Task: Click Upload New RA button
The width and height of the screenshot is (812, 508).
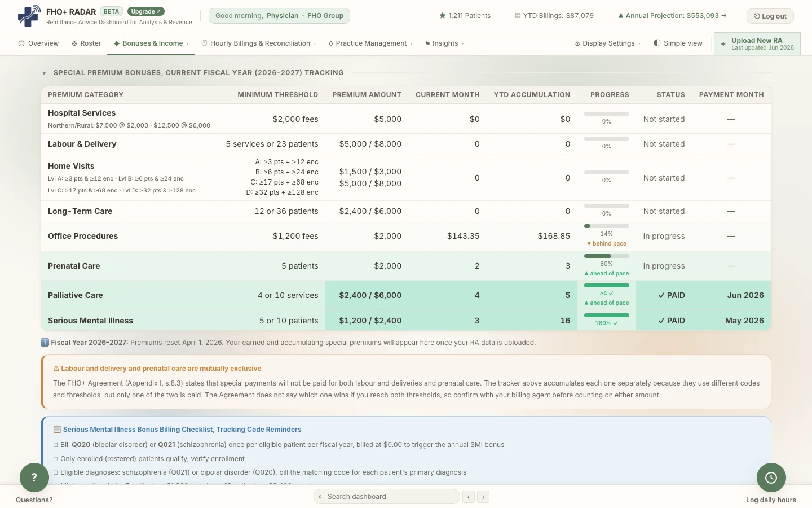Action: click(757, 43)
